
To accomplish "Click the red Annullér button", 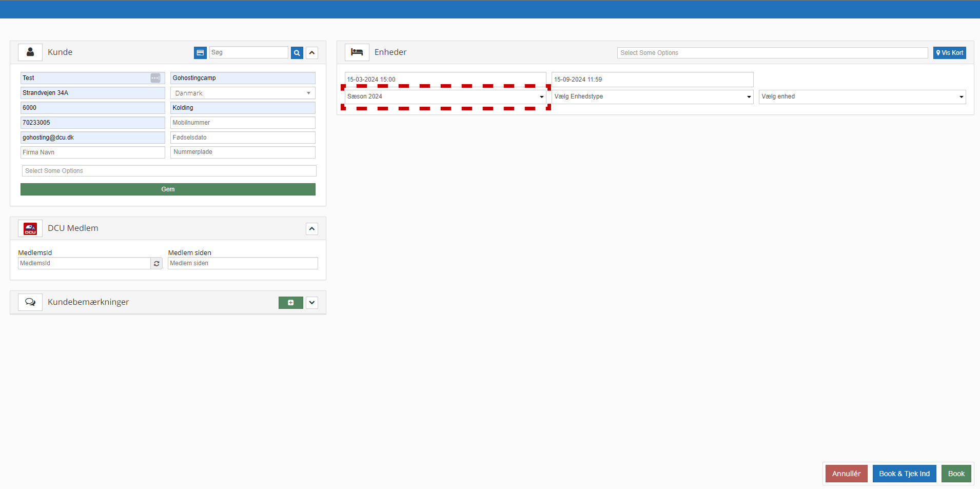I will (846, 474).
